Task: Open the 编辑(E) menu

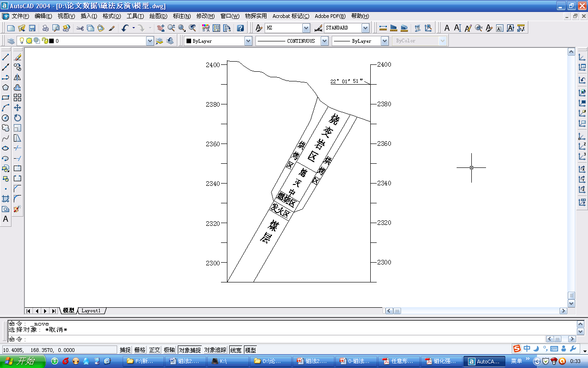Action: tap(43, 16)
